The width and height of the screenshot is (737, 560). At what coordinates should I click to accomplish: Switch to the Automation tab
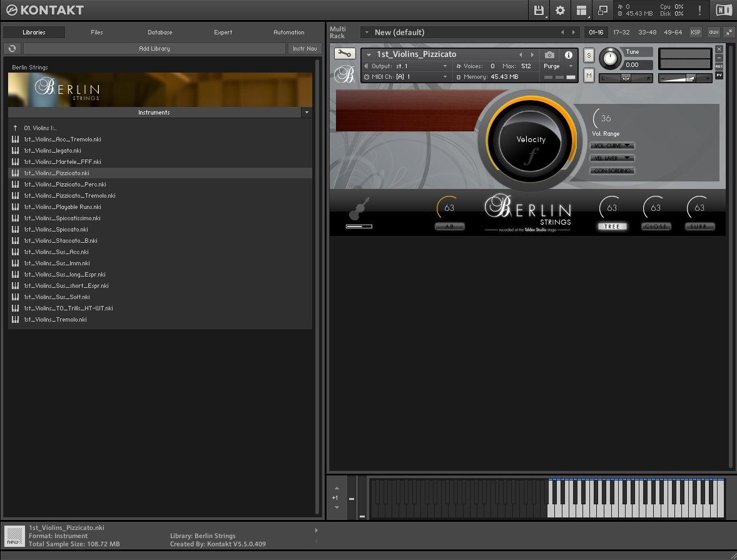click(x=288, y=33)
